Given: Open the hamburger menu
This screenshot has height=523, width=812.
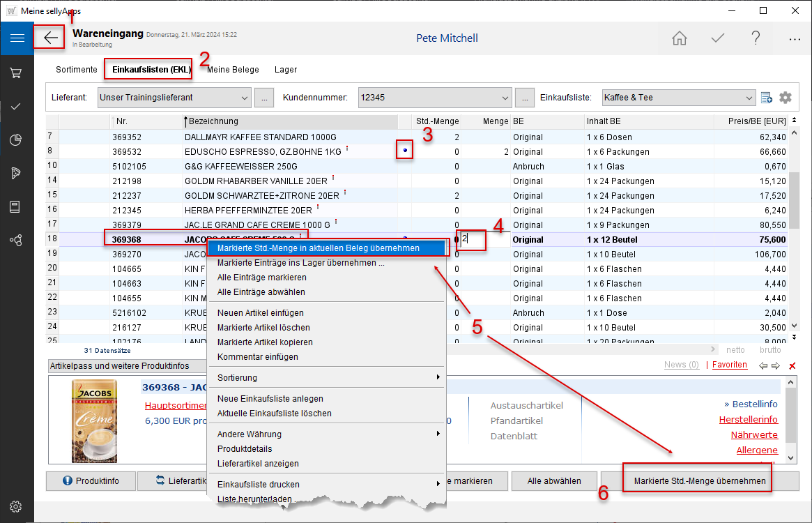Looking at the screenshot, I should (17, 38).
